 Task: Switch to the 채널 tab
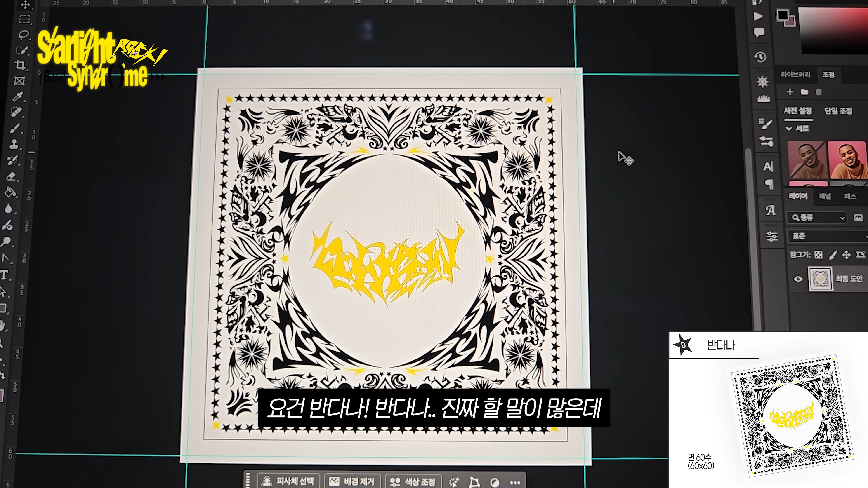pos(825,196)
